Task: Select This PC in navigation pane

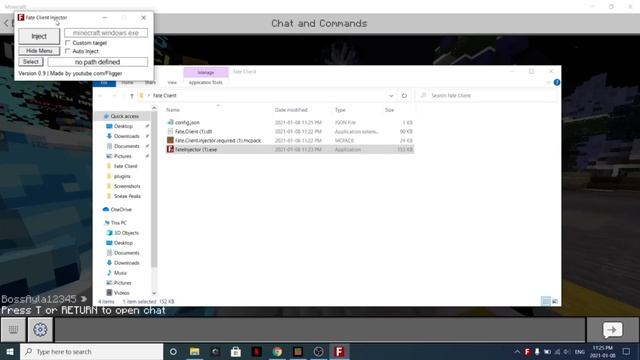Action: tap(118, 223)
